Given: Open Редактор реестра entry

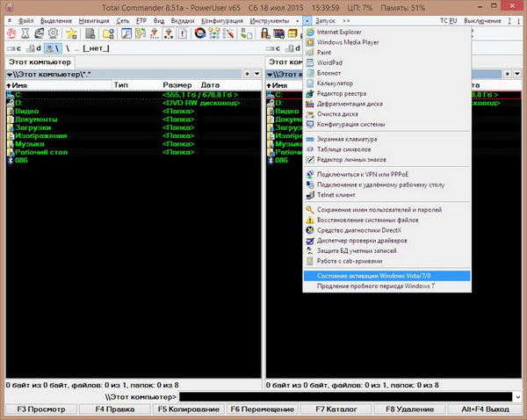Looking at the screenshot, I should (348, 94).
